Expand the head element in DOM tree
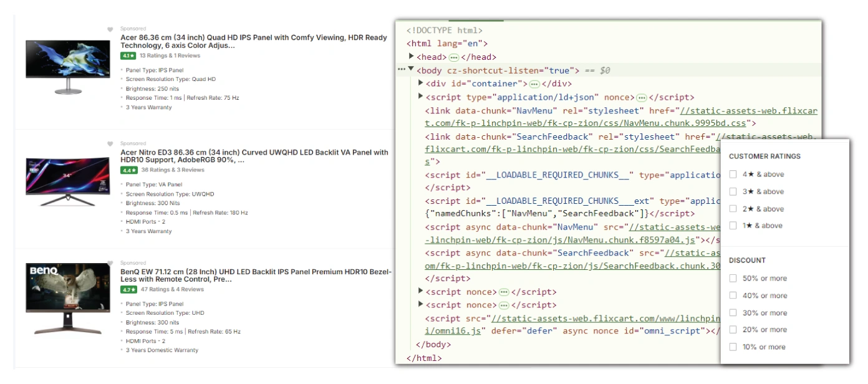 pyautogui.click(x=412, y=57)
